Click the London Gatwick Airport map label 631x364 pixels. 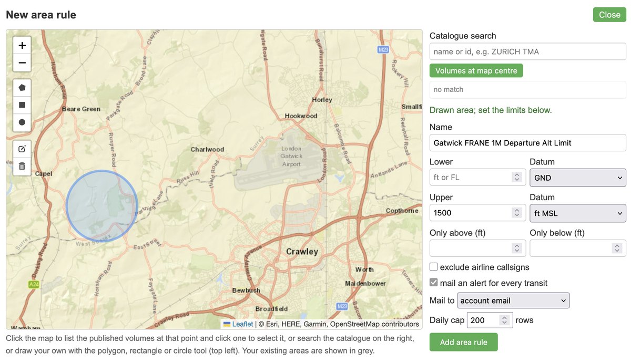[291, 156]
